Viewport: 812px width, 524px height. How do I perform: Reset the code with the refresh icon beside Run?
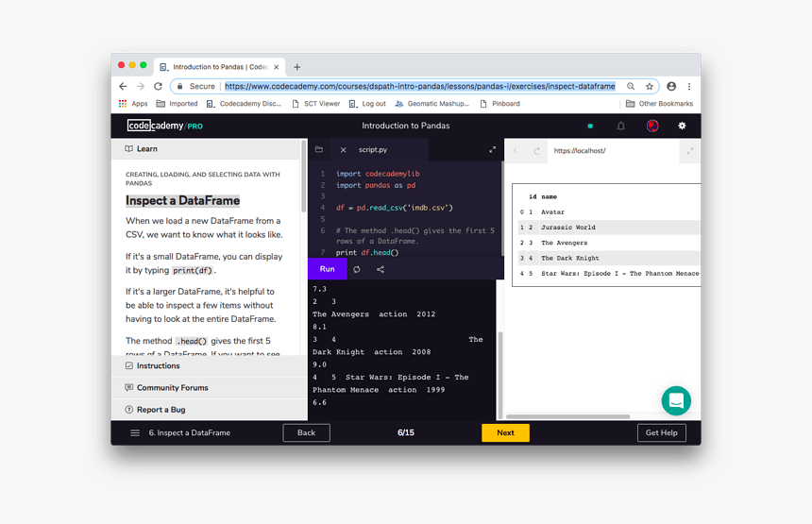[356, 269]
